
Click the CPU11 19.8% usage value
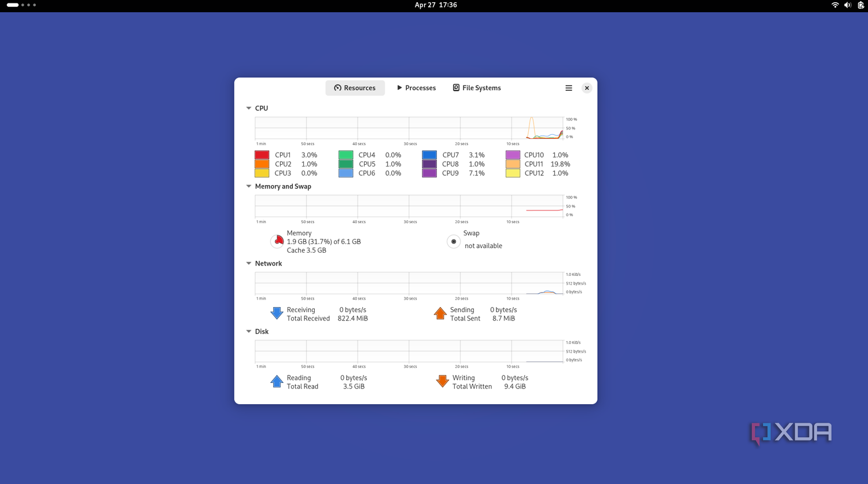pyautogui.click(x=560, y=164)
